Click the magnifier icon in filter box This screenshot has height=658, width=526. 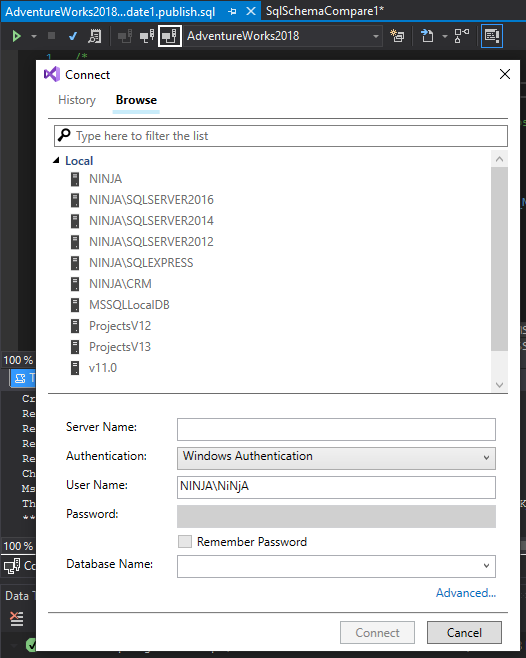point(64,135)
